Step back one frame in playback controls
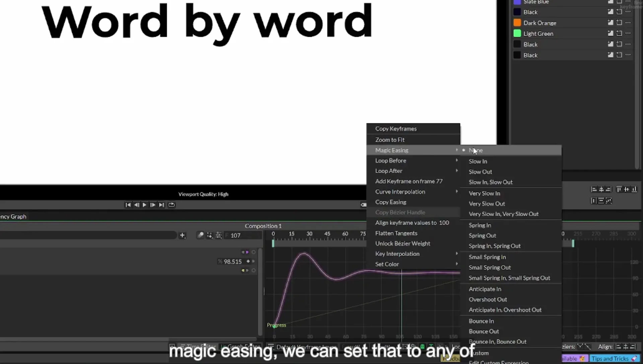Viewport: 643px width, 364px height. pyautogui.click(x=136, y=205)
